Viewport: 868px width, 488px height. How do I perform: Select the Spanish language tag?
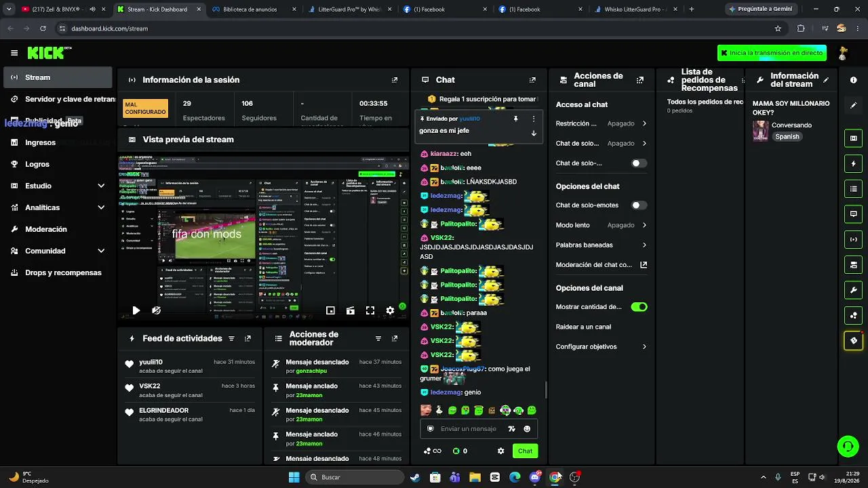point(787,137)
